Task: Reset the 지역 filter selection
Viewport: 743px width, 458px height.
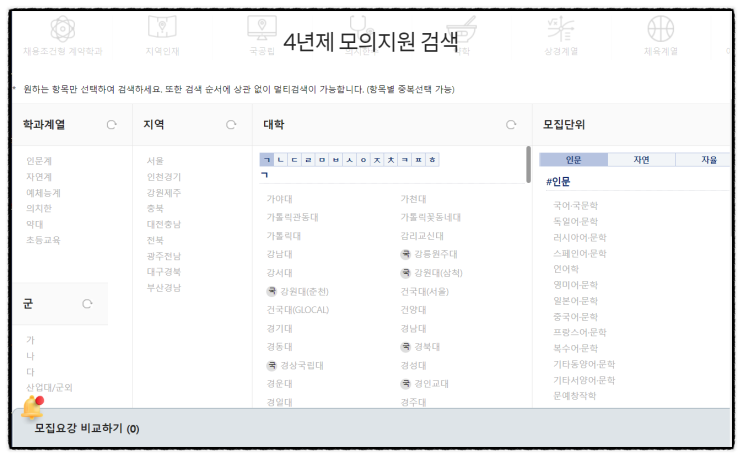Action: coord(231,125)
